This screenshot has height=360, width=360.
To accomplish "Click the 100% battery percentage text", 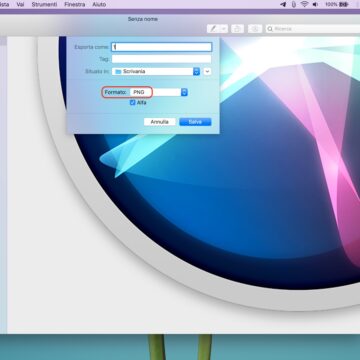I will [x=331, y=4].
